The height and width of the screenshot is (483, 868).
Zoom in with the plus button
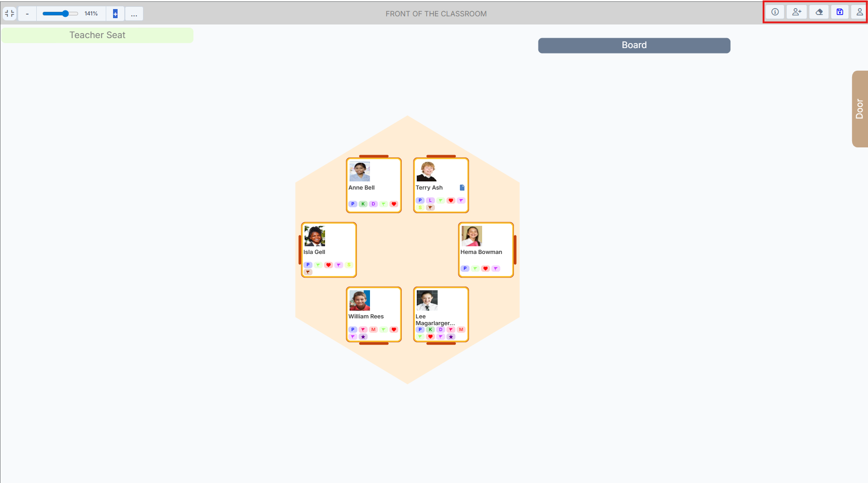(x=115, y=14)
